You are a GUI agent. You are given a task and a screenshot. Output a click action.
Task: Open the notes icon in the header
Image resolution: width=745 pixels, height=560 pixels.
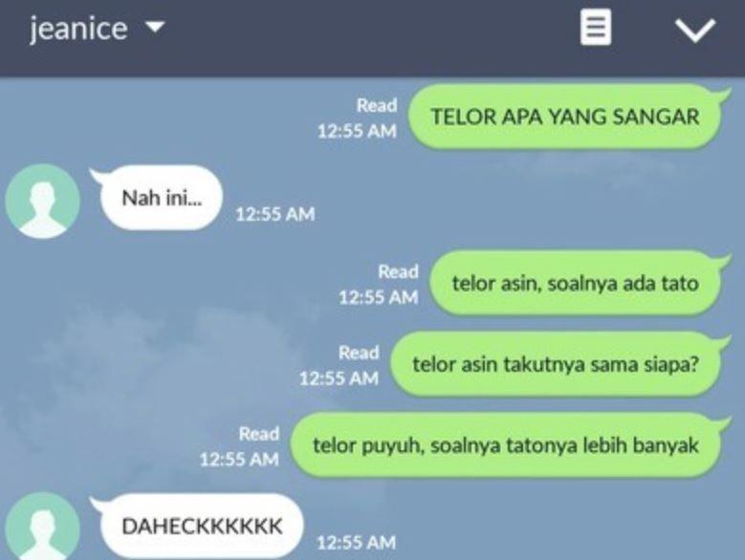(596, 29)
